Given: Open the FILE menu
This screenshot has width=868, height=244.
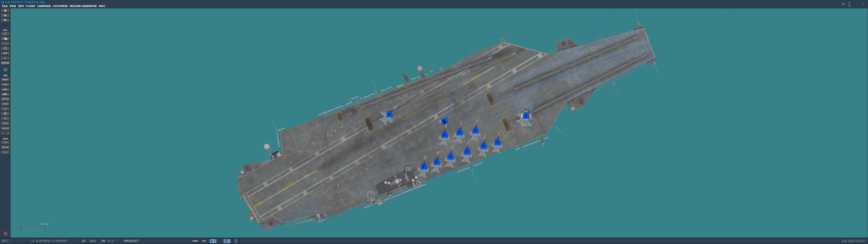Looking at the screenshot, I should (5, 6).
